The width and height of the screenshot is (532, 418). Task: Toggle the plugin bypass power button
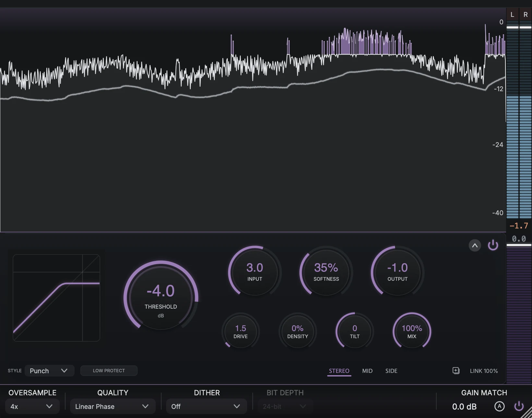[x=493, y=245]
